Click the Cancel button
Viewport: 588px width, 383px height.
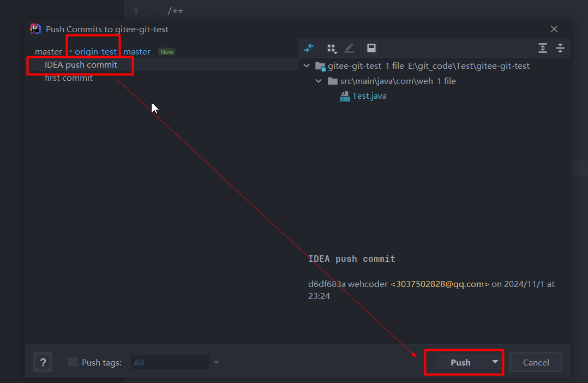(536, 362)
